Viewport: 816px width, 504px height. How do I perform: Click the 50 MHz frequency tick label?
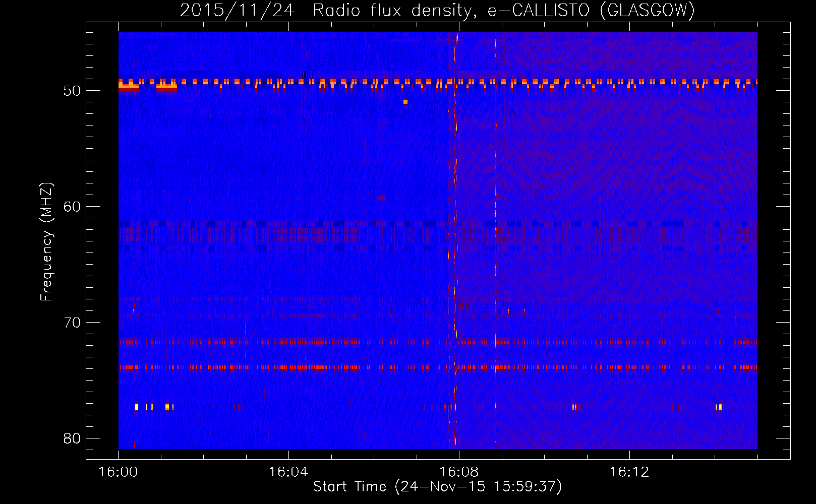(72, 91)
